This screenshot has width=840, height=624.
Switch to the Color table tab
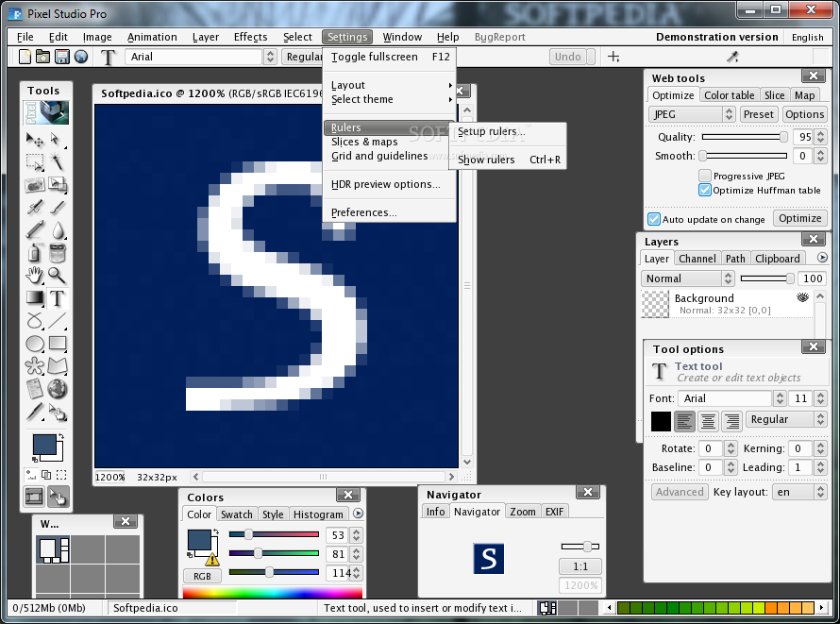(730, 95)
